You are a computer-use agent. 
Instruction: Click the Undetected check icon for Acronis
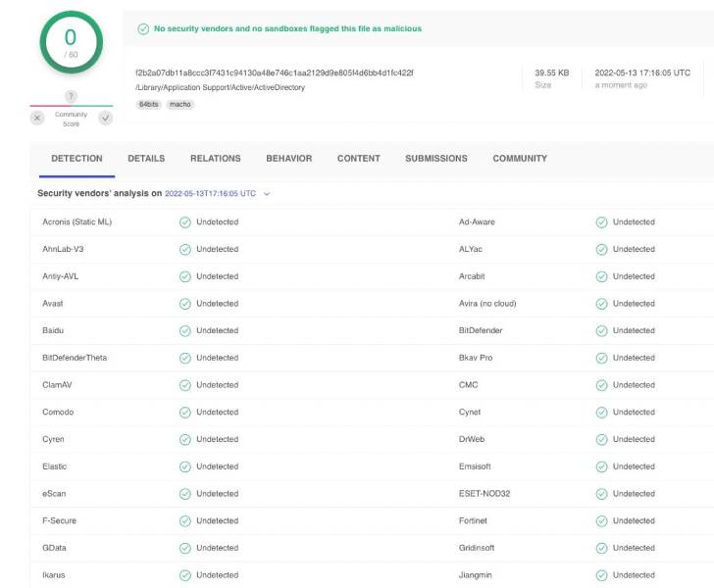[x=184, y=222]
